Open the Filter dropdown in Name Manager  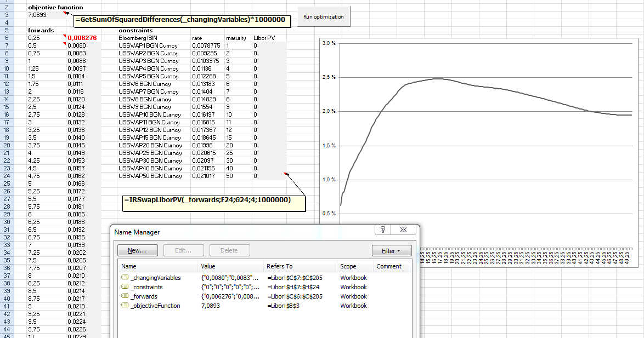pos(393,250)
